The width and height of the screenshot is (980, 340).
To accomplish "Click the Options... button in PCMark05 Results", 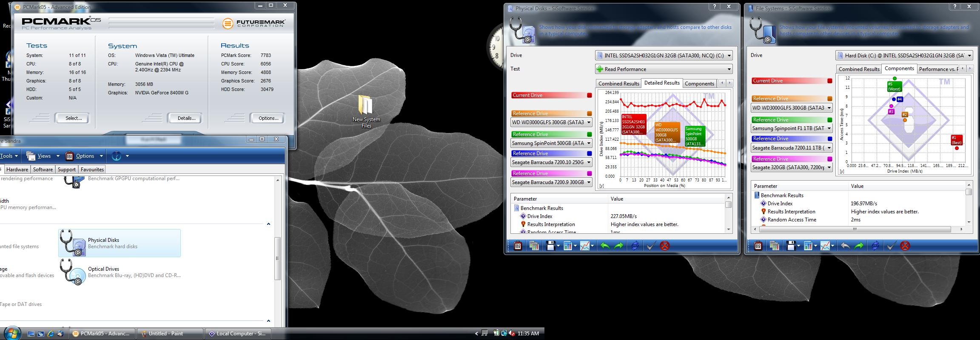I will pos(268,118).
